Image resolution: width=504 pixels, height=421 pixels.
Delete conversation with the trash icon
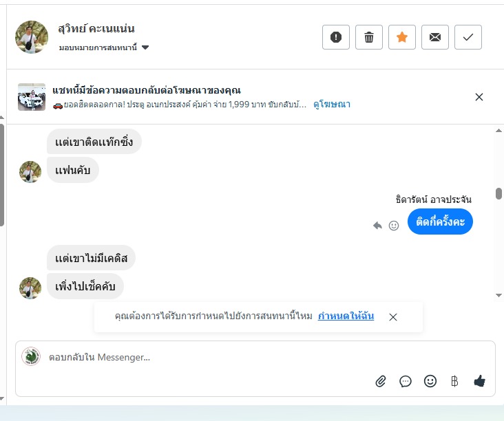coord(369,37)
